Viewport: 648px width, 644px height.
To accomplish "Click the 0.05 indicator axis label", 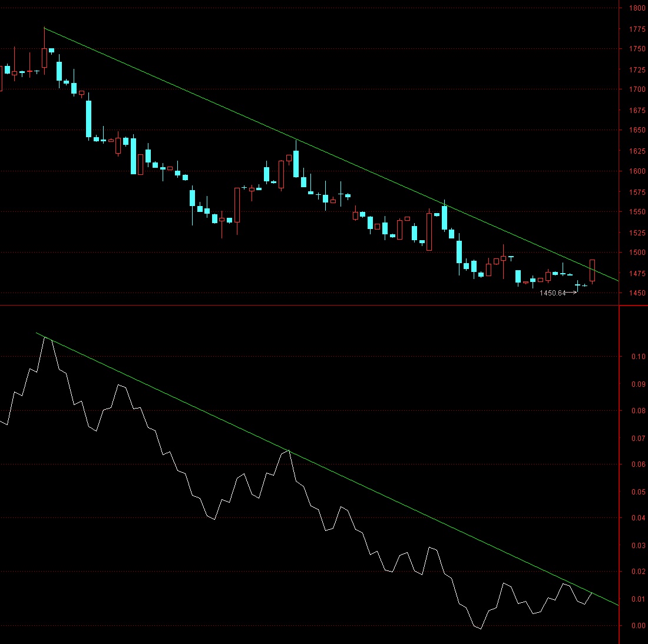I will tap(638, 492).
